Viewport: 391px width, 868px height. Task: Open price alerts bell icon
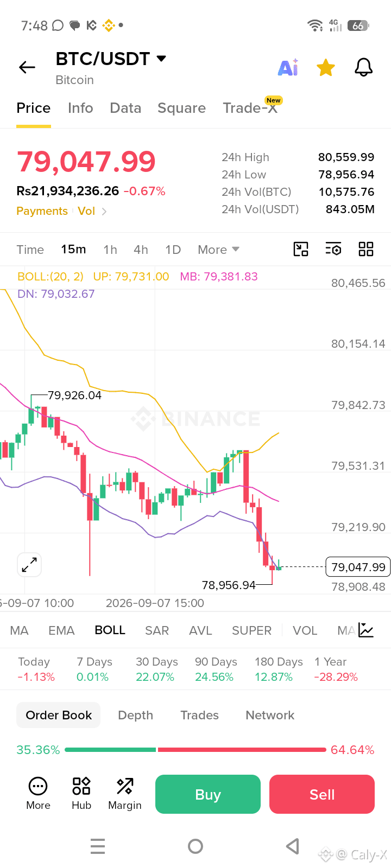(x=363, y=67)
